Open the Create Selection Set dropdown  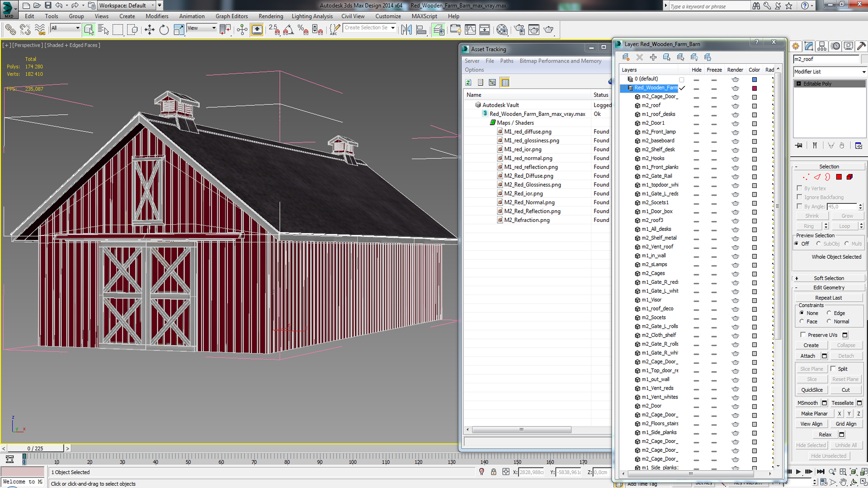369,28
